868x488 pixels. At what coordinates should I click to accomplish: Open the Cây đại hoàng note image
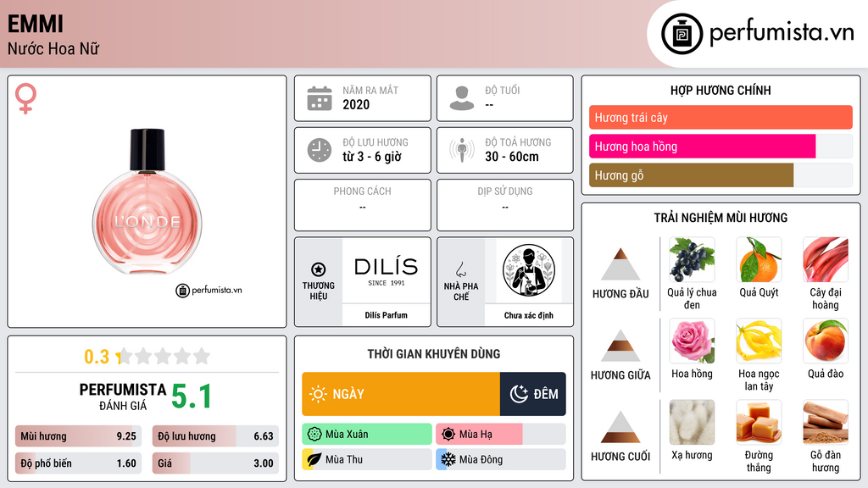coord(826,260)
